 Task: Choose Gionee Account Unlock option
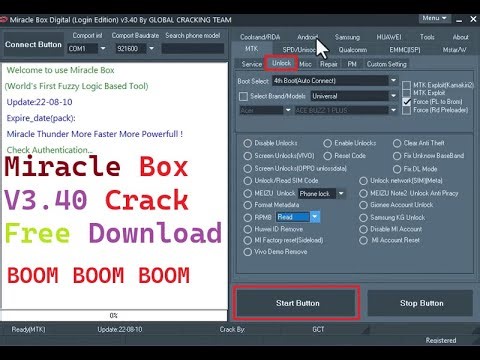pyautogui.click(x=363, y=205)
